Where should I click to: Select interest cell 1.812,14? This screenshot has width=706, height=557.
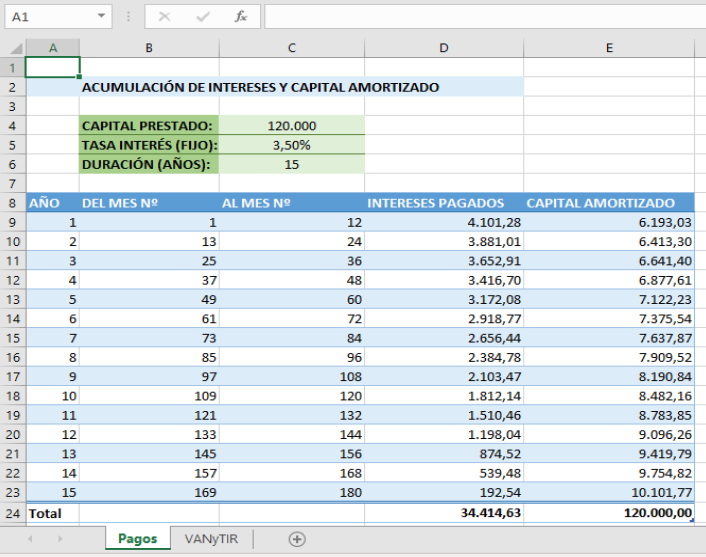click(x=444, y=396)
